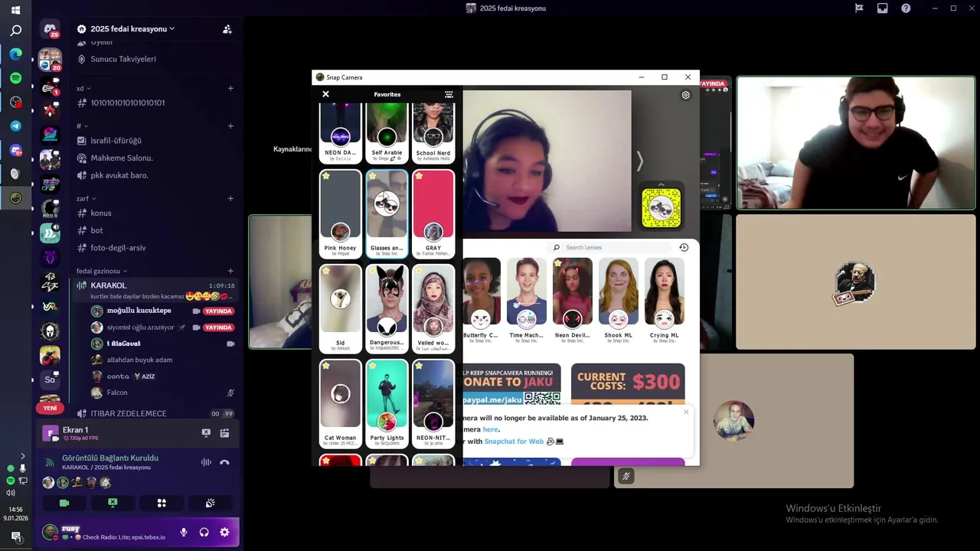Collapse the fedai gazinosu category
The width and height of the screenshot is (980, 551).
coord(102,271)
